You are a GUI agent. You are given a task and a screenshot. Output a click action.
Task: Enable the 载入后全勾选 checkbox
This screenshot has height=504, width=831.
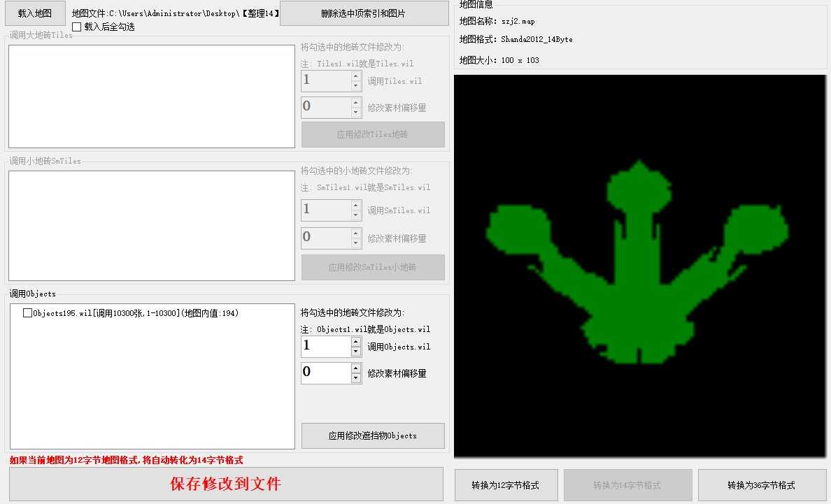pos(77,27)
